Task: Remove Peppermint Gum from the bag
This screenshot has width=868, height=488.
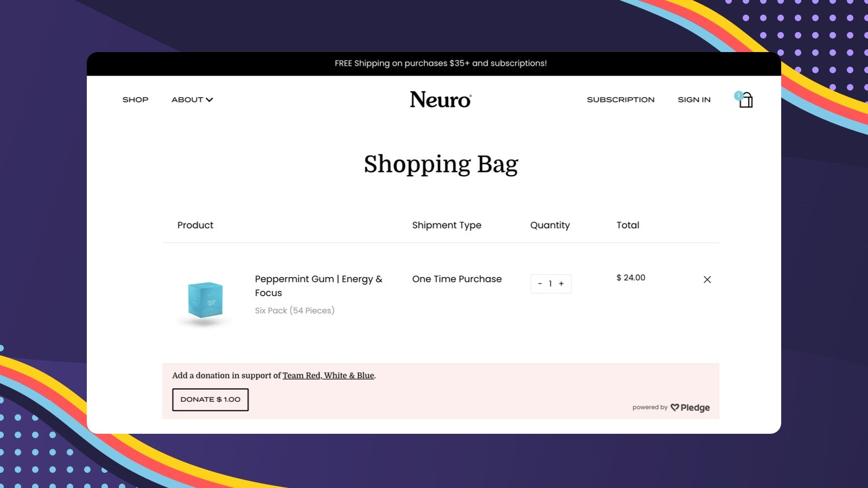Action: point(707,280)
